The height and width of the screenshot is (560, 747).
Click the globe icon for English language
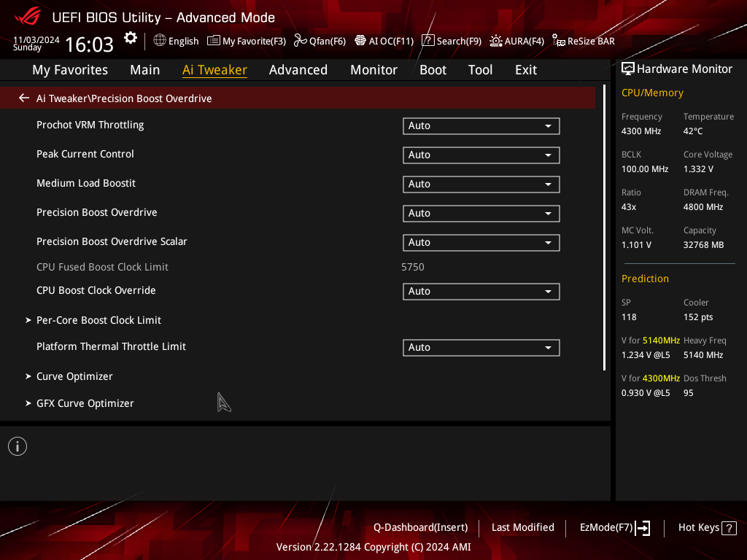[x=160, y=41]
